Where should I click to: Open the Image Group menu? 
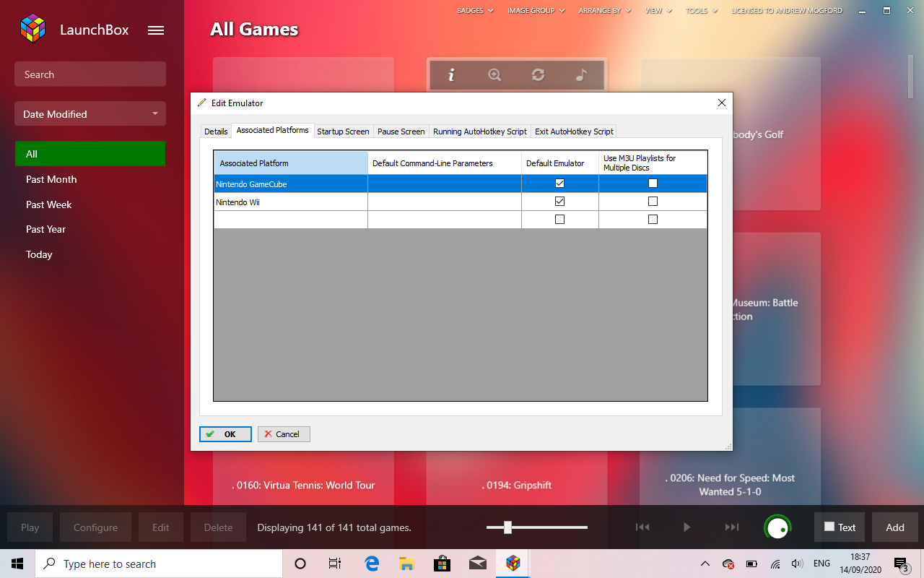536,11
